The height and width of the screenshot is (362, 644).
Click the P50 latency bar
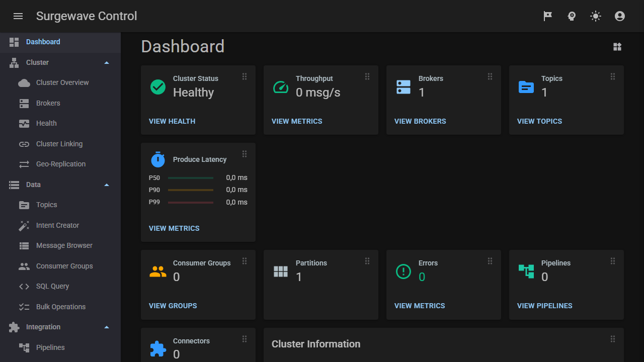coord(191,178)
